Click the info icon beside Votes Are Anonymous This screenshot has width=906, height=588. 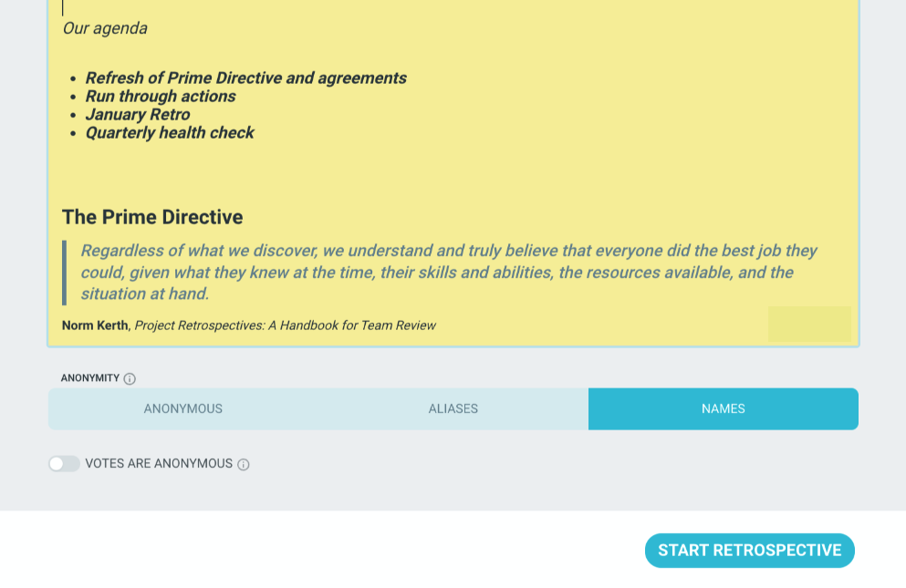click(244, 464)
